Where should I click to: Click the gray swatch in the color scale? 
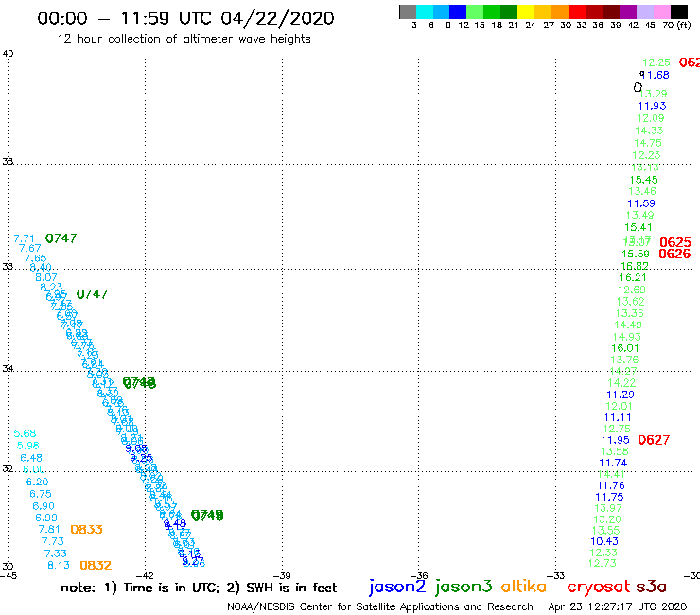(x=408, y=12)
